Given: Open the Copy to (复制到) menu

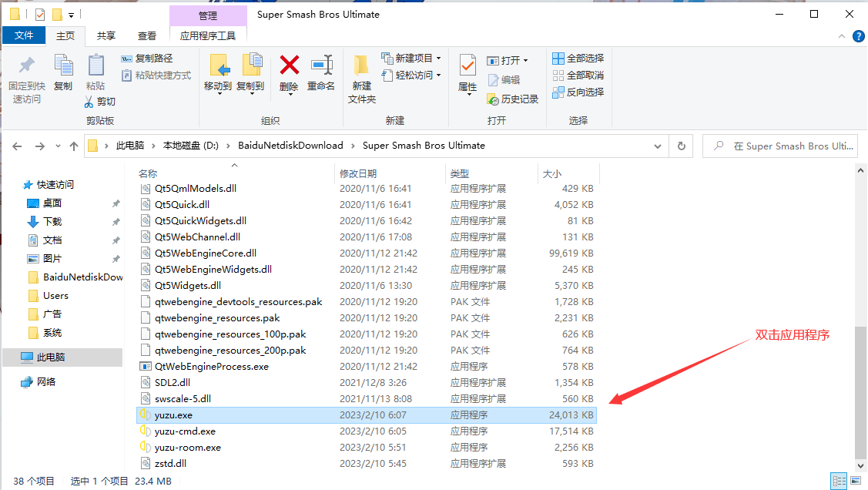Looking at the screenshot, I should [251, 74].
